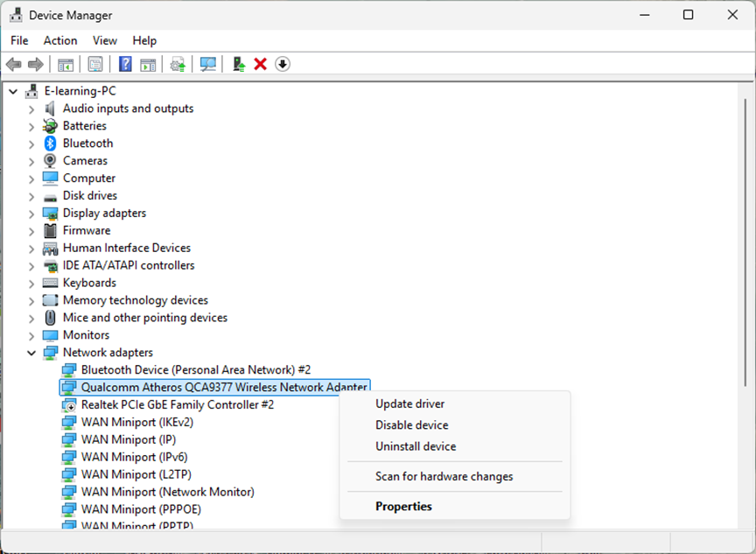Click Scan for hardware changes toolbar icon
Screen dimensions: 756x554
tap(207, 64)
